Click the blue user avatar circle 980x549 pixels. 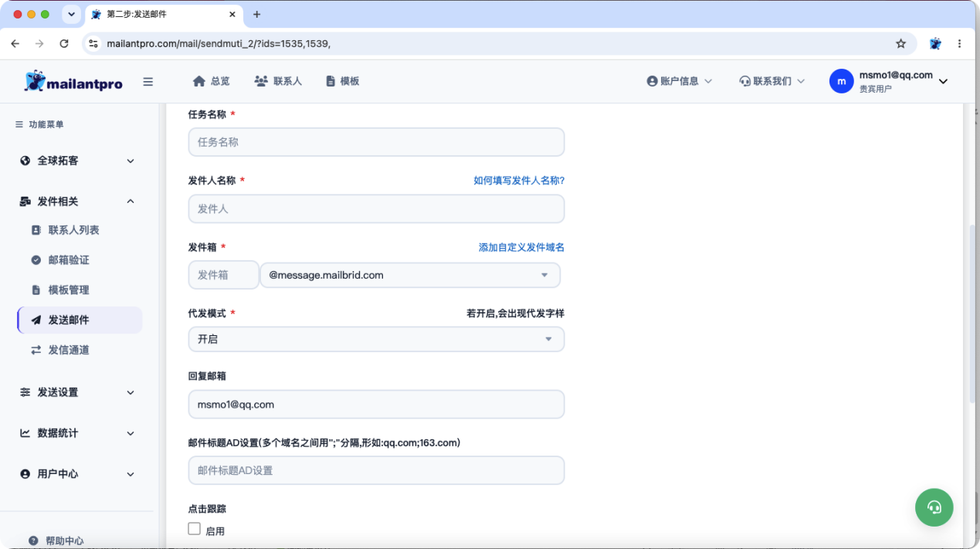coord(842,81)
